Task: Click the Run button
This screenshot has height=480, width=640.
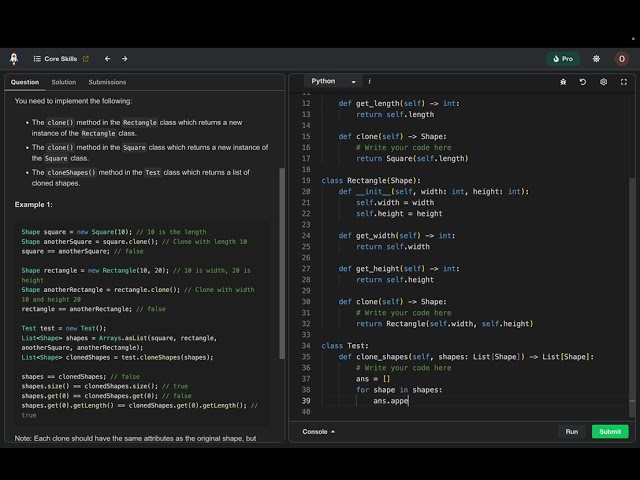Action: [571, 432]
